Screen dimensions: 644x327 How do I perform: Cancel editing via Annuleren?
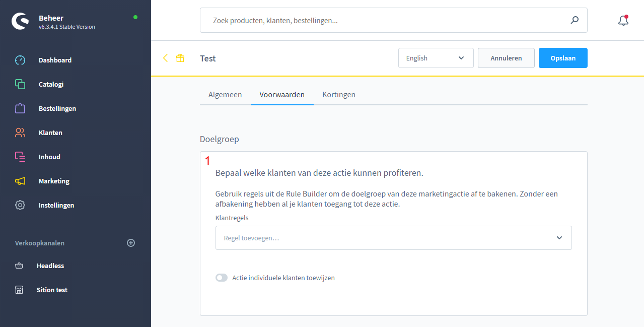coord(506,58)
